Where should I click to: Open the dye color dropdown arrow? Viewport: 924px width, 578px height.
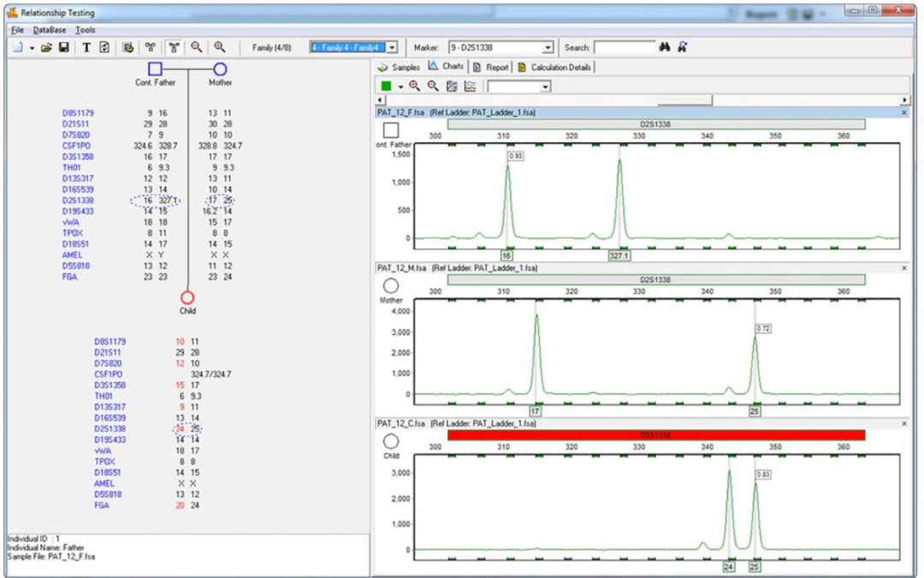[400, 86]
